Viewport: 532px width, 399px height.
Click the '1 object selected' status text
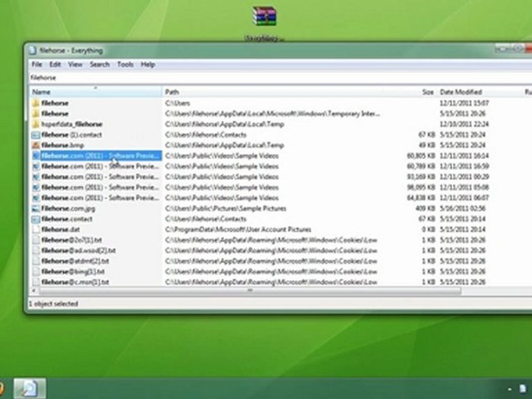pos(53,304)
